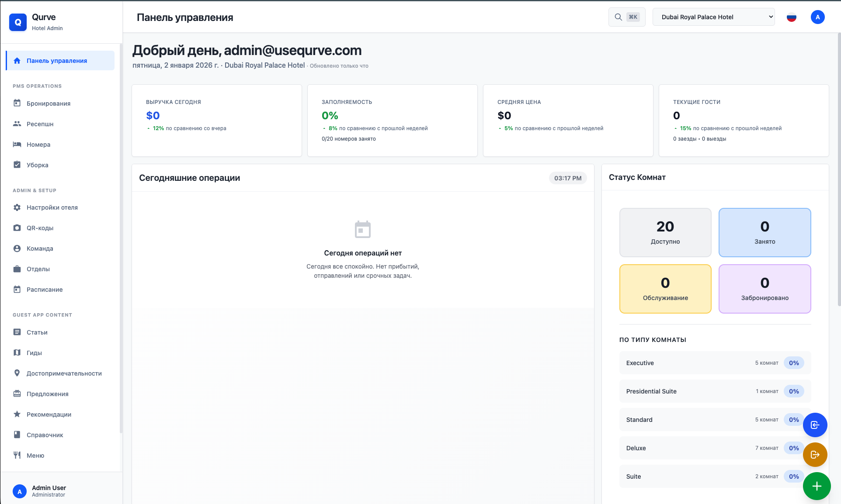The image size is (841, 504).
Task: Click the blue check-in floating button
Action: (815, 425)
